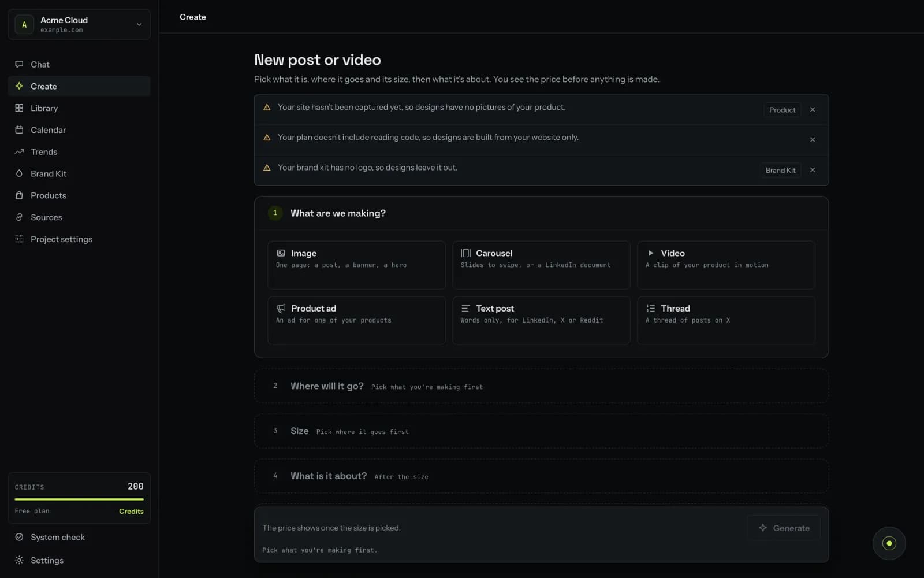Click the Brand Kit droplet icon in sidebar
The width and height of the screenshot is (924, 578).
coord(19,173)
